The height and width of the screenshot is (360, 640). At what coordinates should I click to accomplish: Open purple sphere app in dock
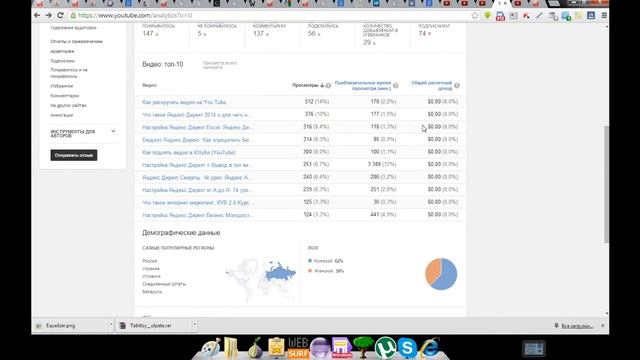(320, 348)
